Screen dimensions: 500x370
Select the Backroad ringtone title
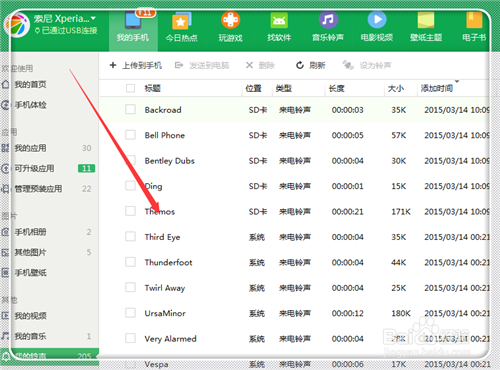[x=163, y=110]
